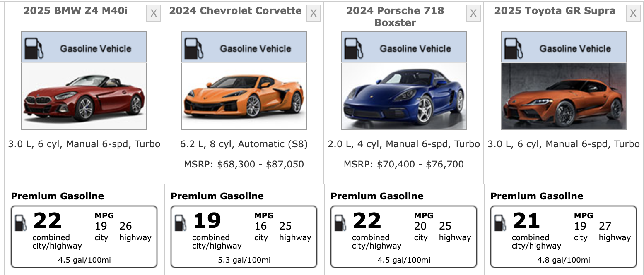Remove the 2025 Toyota GR Supra column
The width and height of the screenshot is (644, 275).
pos(633,14)
